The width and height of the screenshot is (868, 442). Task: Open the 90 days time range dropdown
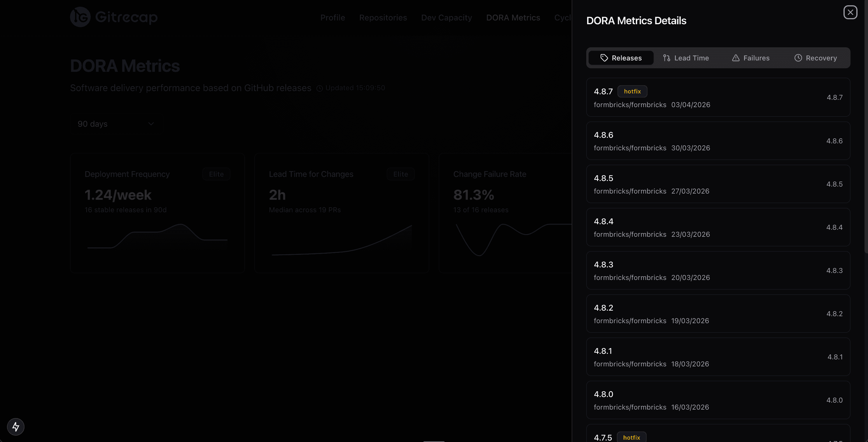tap(116, 124)
